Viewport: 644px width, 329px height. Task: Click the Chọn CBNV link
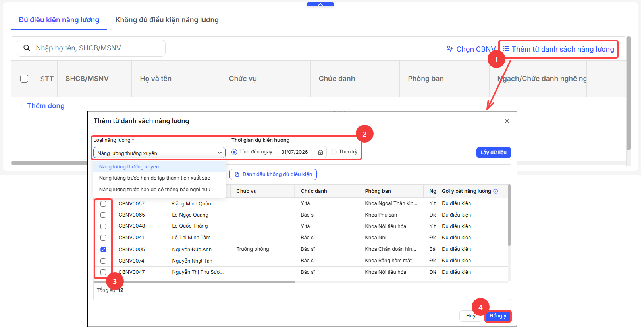471,49
